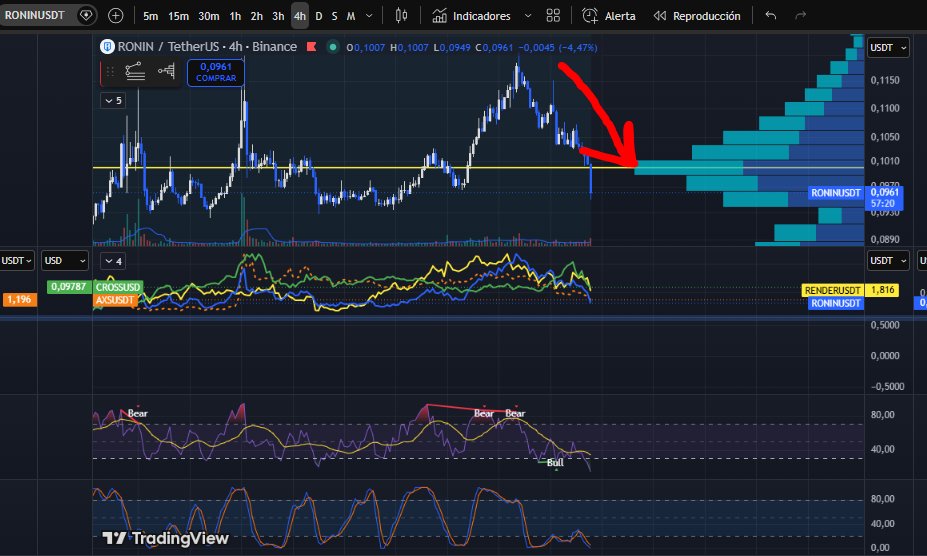Click the 1,196 orange value label
927x556 pixels.
[x=20, y=300]
